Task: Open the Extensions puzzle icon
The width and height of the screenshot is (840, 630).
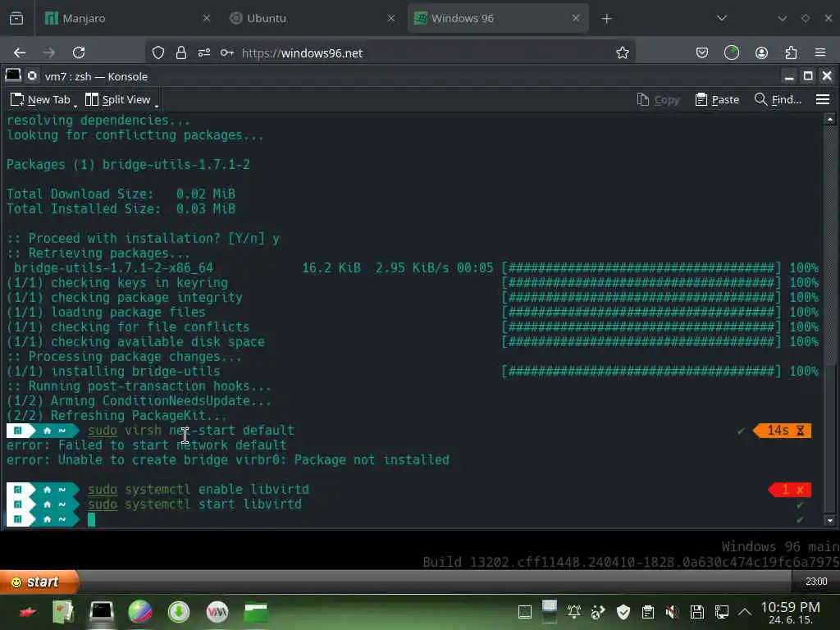Action: [791, 52]
